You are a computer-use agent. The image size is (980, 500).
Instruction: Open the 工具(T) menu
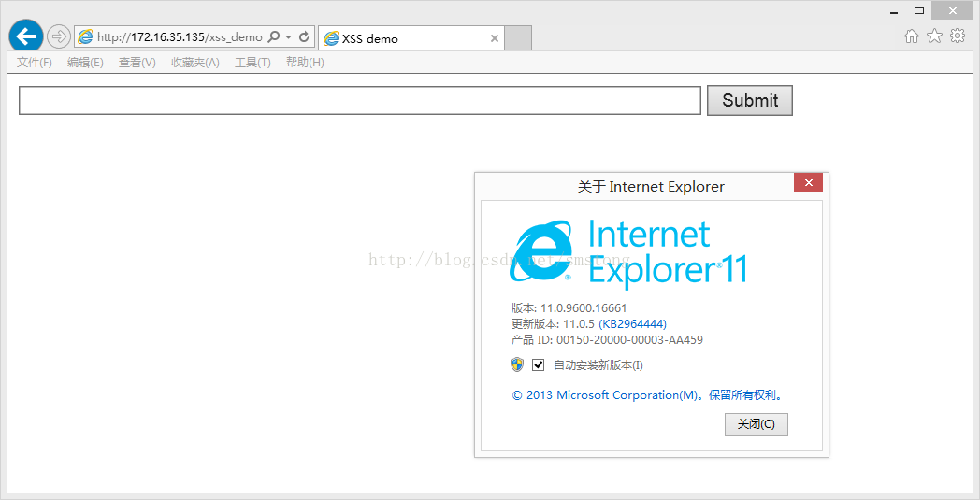(x=252, y=63)
